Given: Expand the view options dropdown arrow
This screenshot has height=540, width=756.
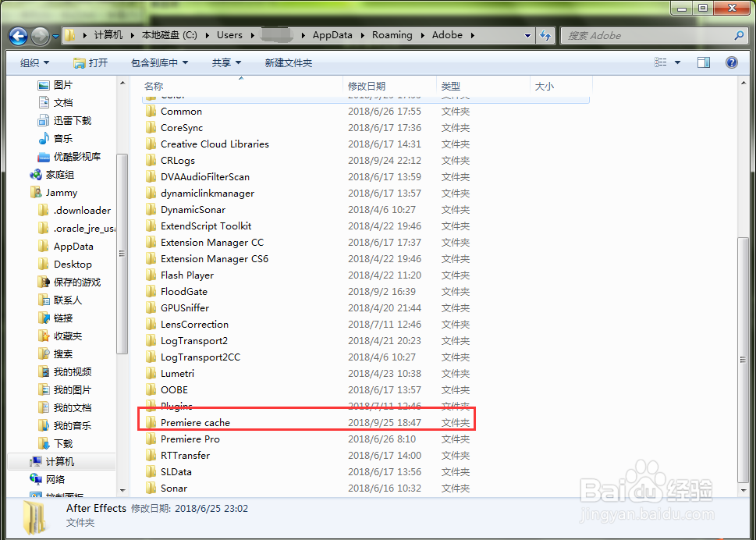Looking at the screenshot, I should coord(677,62).
